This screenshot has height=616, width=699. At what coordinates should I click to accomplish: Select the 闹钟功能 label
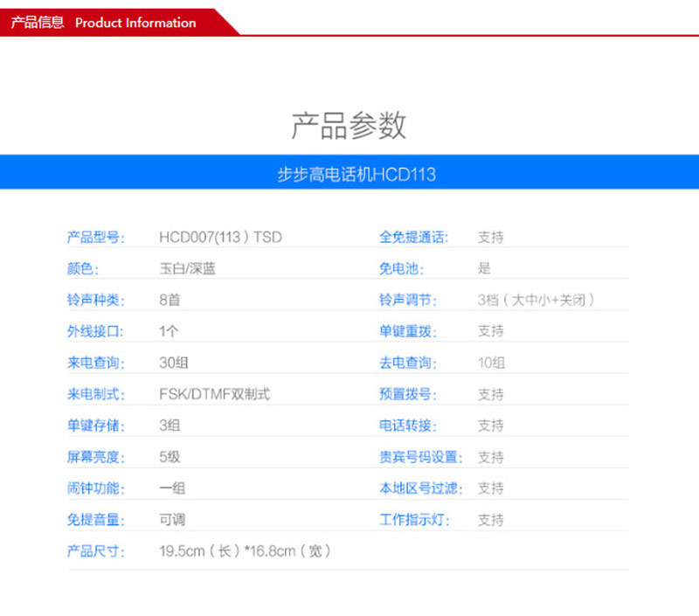click(x=96, y=488)
